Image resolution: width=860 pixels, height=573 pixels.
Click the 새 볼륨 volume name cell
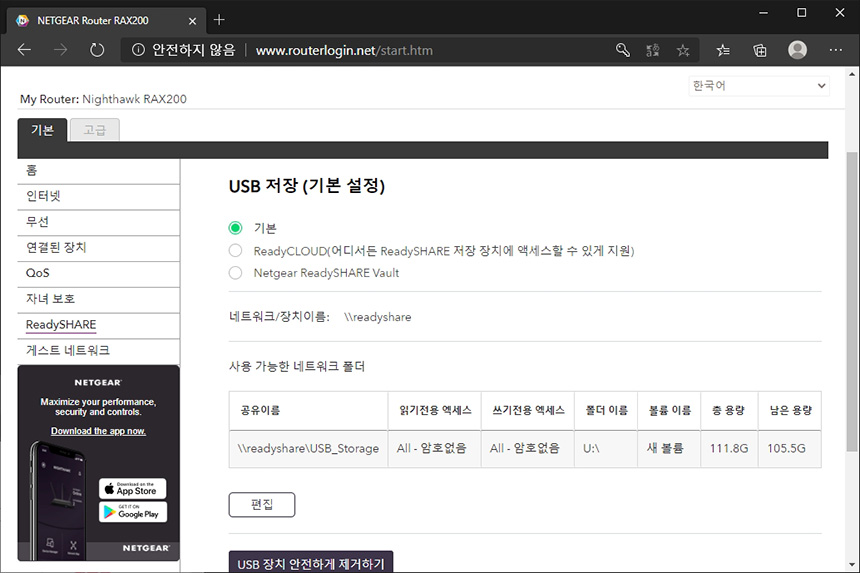click(669, 449)
